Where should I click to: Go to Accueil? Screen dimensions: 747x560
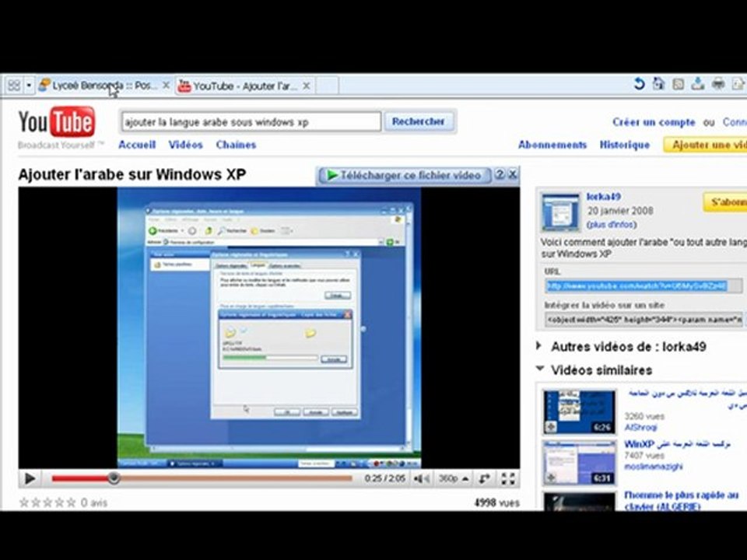tap(137, 145)
